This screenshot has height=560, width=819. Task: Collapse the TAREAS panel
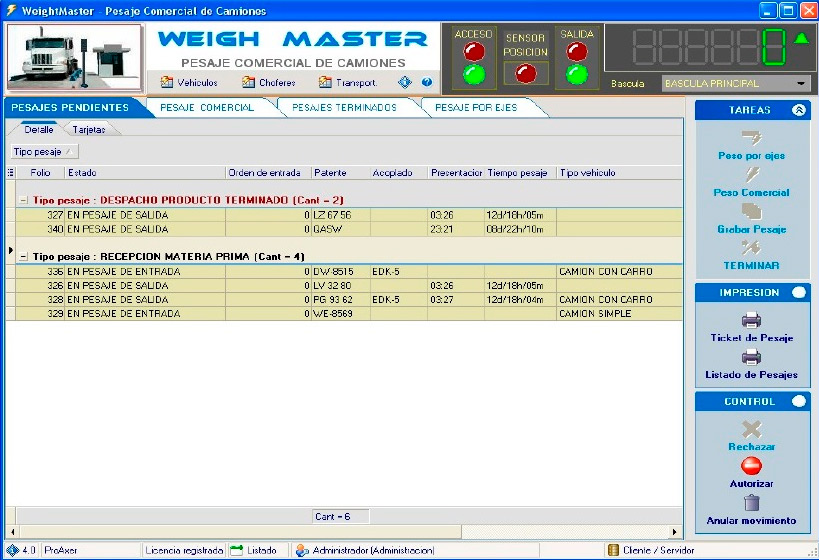[798, 111]
